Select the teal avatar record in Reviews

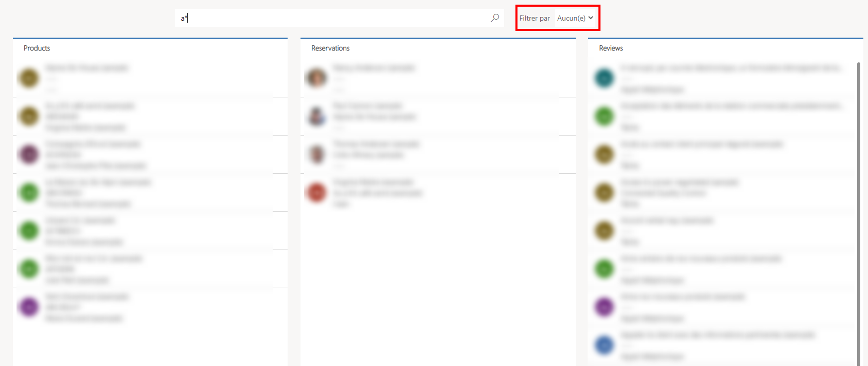722,78
